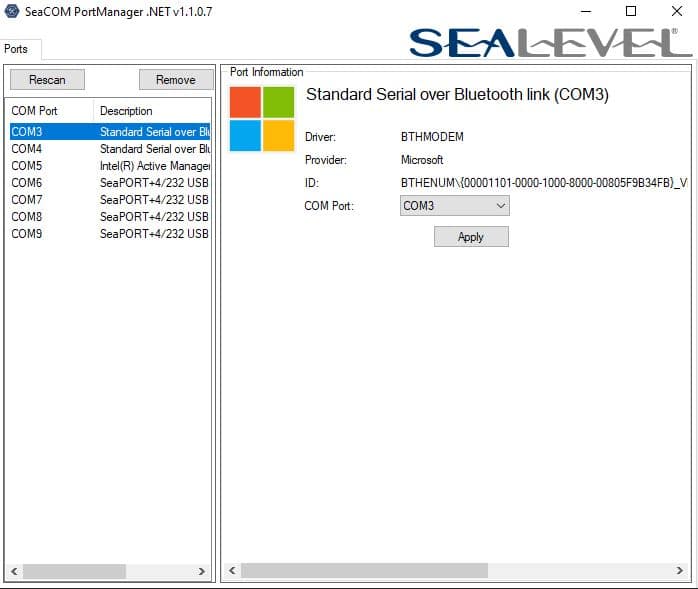The height and width of the screenshot is (589, 698).
Task: Click the port list scrollbar right arrow
Action: point(202,571)
